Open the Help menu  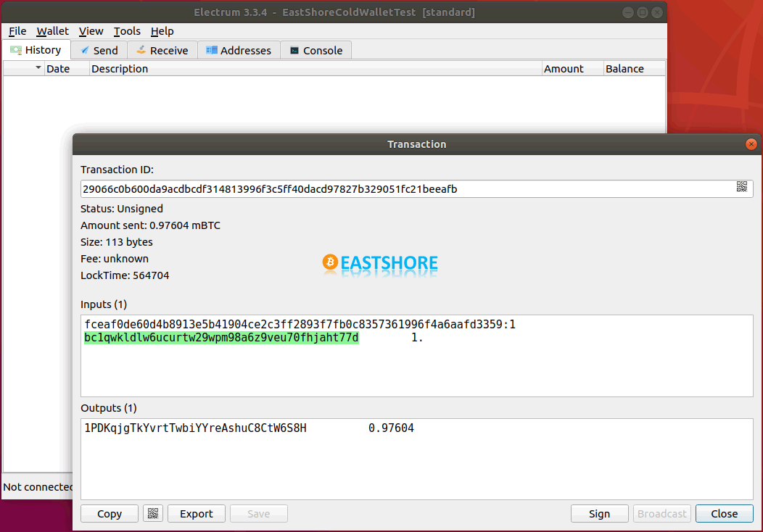162,31
